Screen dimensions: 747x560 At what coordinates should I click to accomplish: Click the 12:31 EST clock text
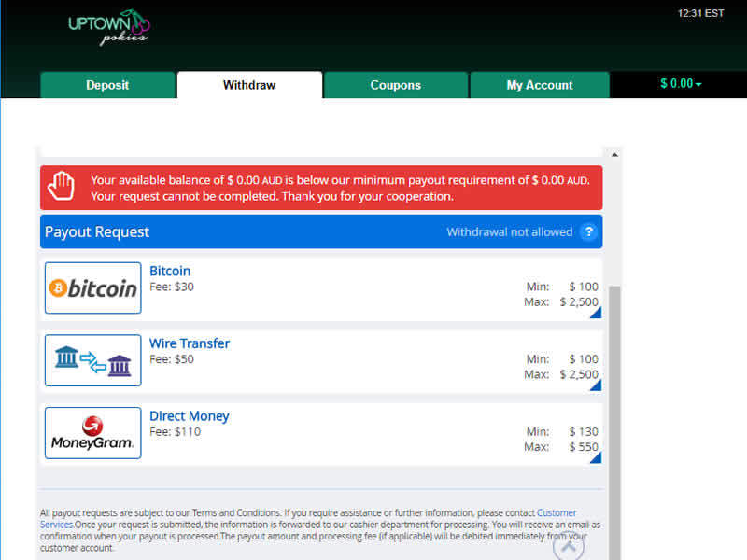701,13
